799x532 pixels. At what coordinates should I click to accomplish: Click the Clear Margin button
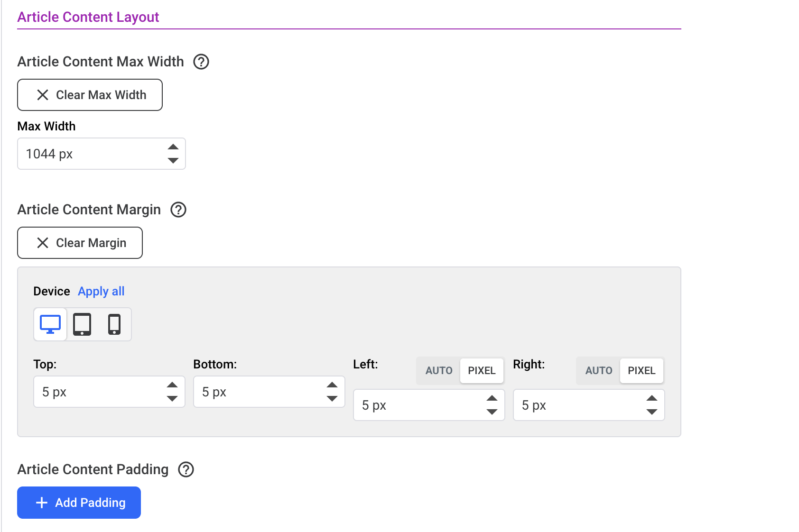click(80, 243)
